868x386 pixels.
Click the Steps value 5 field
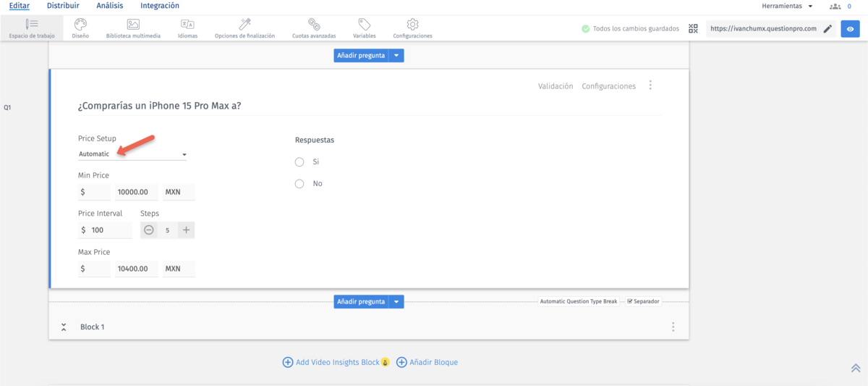tap(168, 230)
